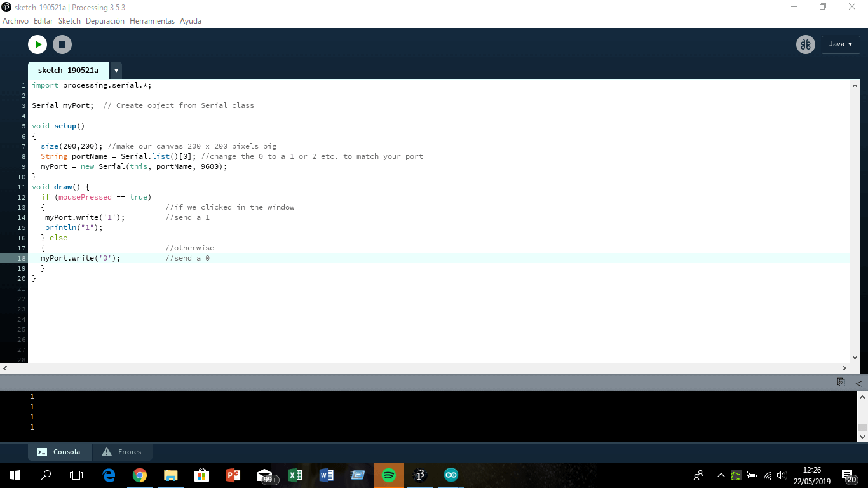Open Spotify from taskbar
Viewport: 868px width, 488px height.
tap(389, 475)
